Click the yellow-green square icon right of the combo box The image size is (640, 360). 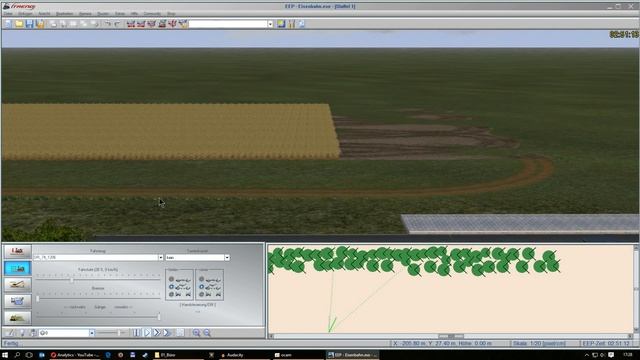click(x=281, y=24)
